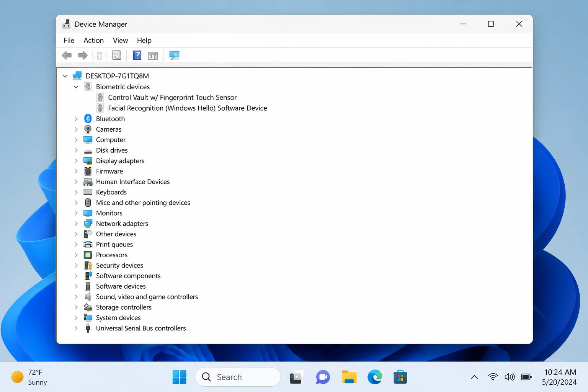Image resolution: width=588 pixels, height=392 pixels.
Task: Click the Facial Recognition device icon
Action: (x=100, y=108)
